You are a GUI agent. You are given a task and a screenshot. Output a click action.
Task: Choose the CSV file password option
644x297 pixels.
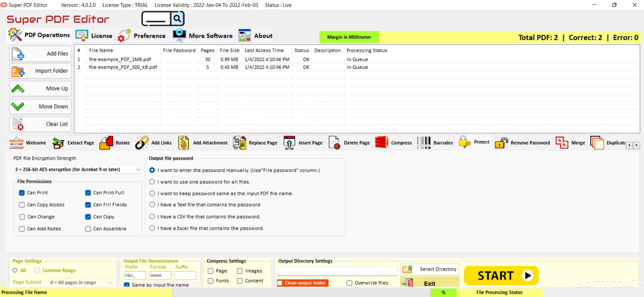(x=152, y=217)
